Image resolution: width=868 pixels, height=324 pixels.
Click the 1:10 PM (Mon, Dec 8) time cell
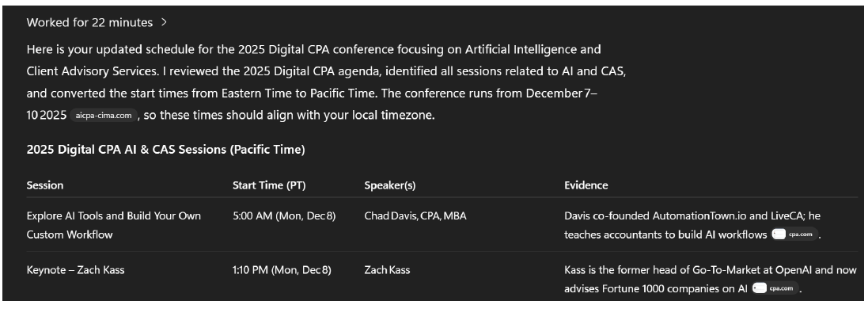click(282, 270)
